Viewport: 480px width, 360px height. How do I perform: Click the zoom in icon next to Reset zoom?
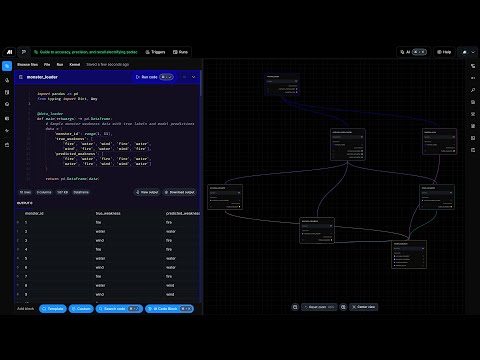pyautogui.click(x=343, y=307)
